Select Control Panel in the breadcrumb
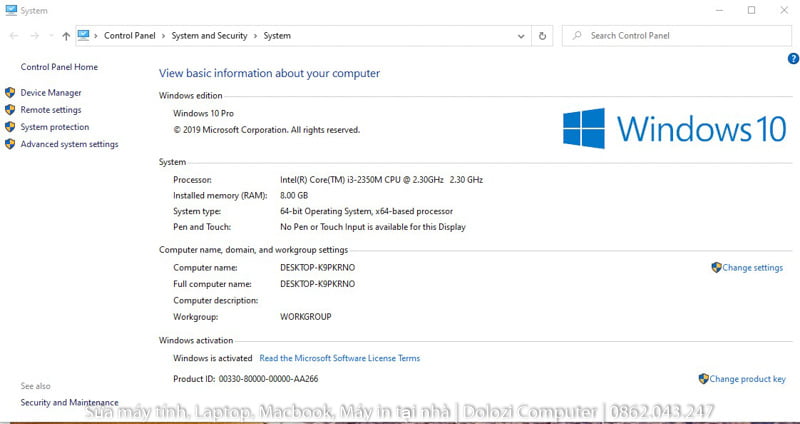 tap(130, 36)
